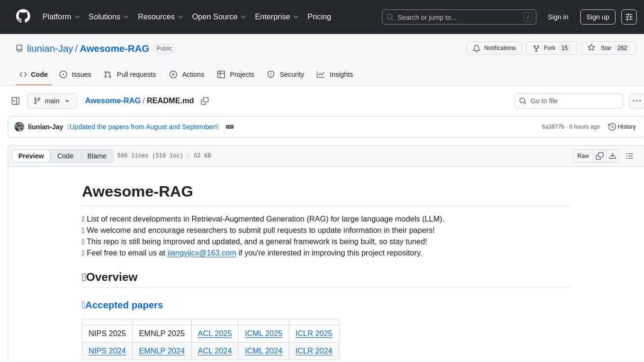The width and height of the screenshot is (644, 362).
Task: Expand the file tree side panel
Action: pos(16,101)
